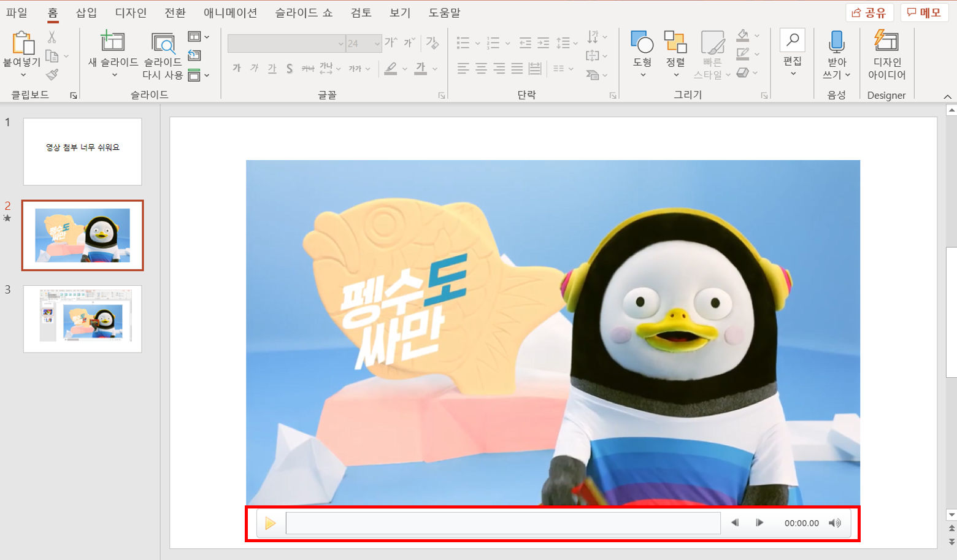Click the bullet list icon
This screenshot has height=560, width=957.
click(x=463, y=43)
